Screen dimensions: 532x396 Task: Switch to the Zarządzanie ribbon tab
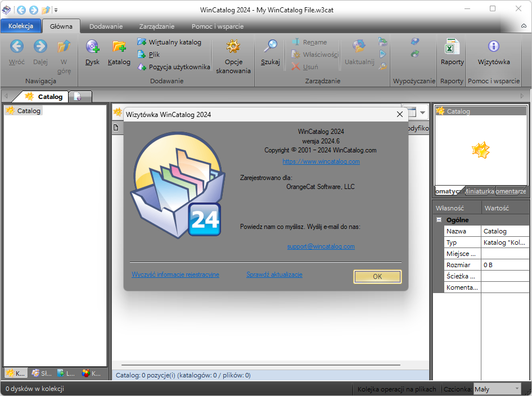coord(157,26)
